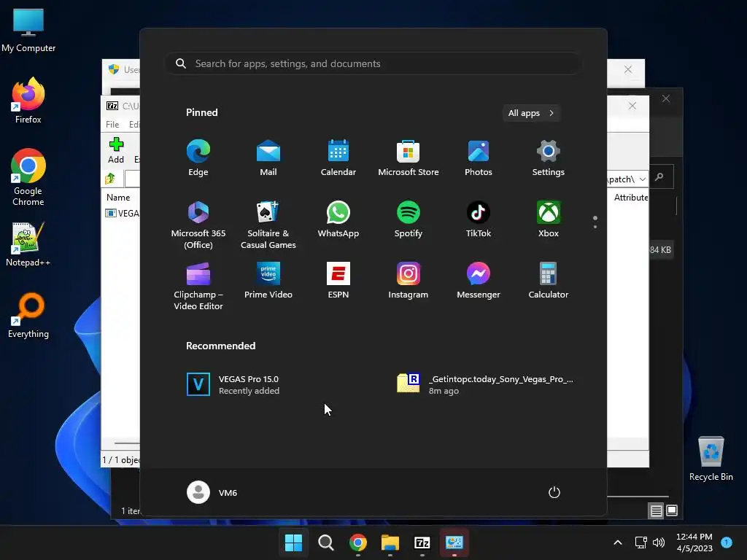Open Microsoft 365 (Office)
Image resolution: width=747 pixels, height=560 pixels.
coord(198,225)
